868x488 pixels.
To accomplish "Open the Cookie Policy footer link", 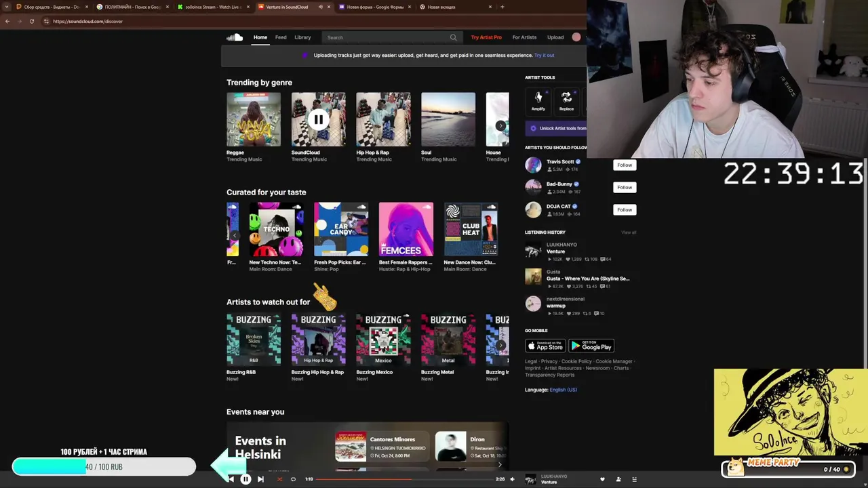I will point(576,361).
